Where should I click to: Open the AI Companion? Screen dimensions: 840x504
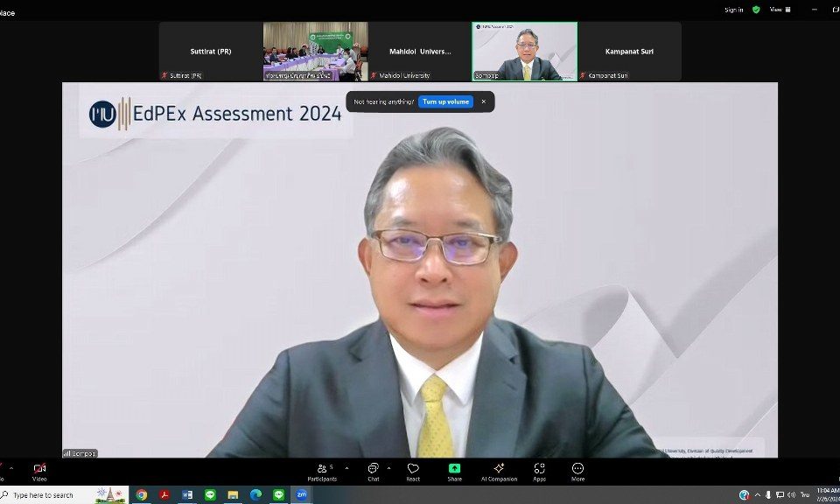pyautogui.click(x=499, y=471)
